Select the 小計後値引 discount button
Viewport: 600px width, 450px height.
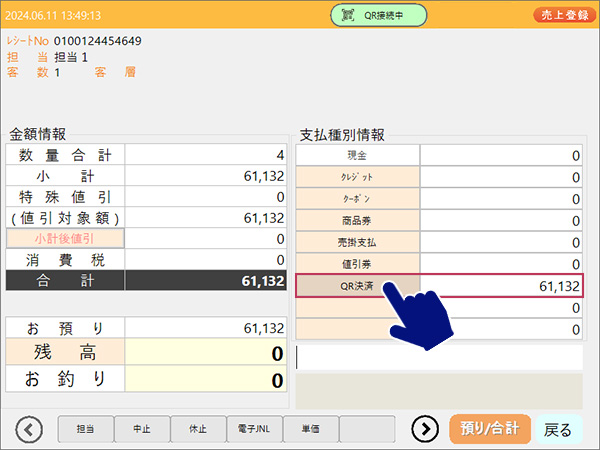coord(65,239)
